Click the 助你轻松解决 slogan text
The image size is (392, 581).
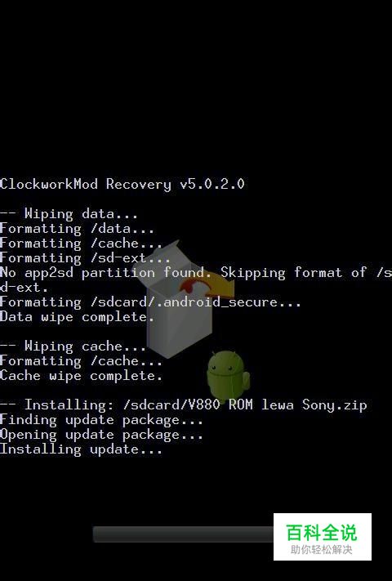[x=321, y=549]
